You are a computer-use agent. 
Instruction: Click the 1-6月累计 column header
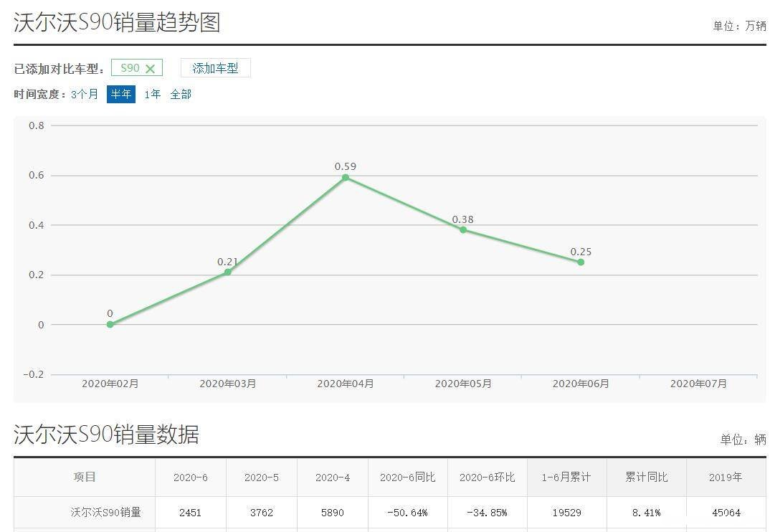[566, 477]
